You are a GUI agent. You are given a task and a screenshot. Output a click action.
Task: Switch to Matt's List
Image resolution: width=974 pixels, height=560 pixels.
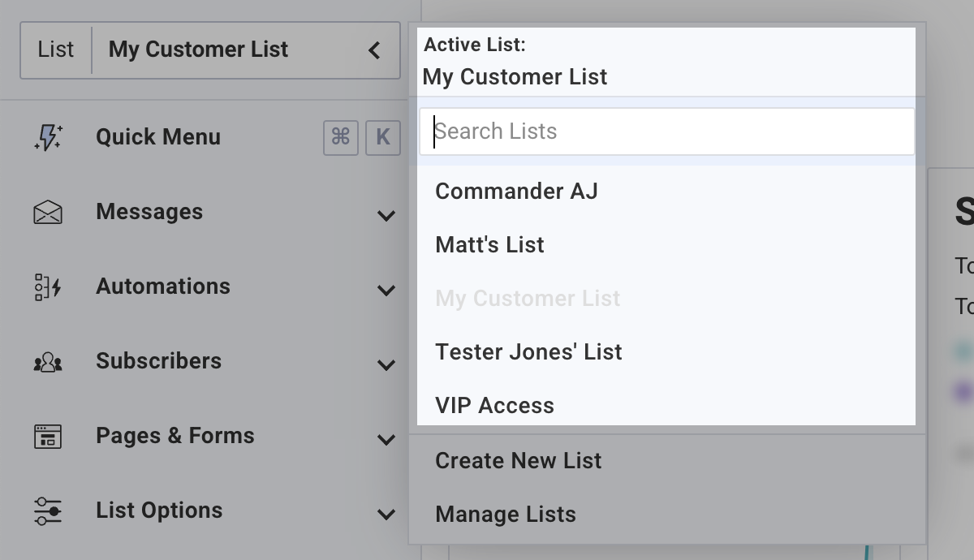click(x=489, y=245)
